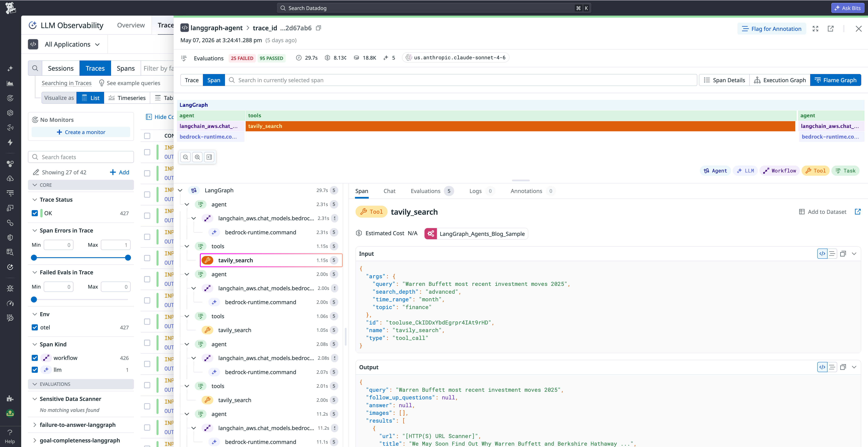Click the evaluations list icon near Evaluations
This screenshot has height=447, width=868.
[184, 58]
